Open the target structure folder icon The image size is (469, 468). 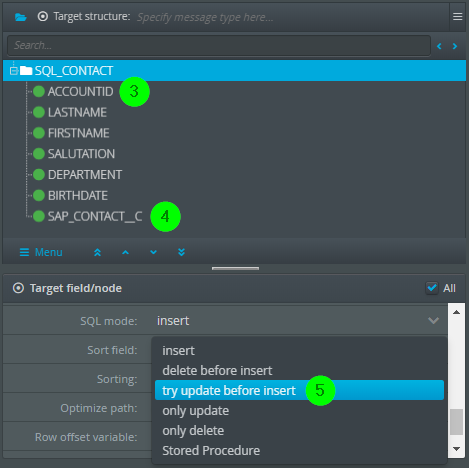pyautogui.click(x=21, y=17)
